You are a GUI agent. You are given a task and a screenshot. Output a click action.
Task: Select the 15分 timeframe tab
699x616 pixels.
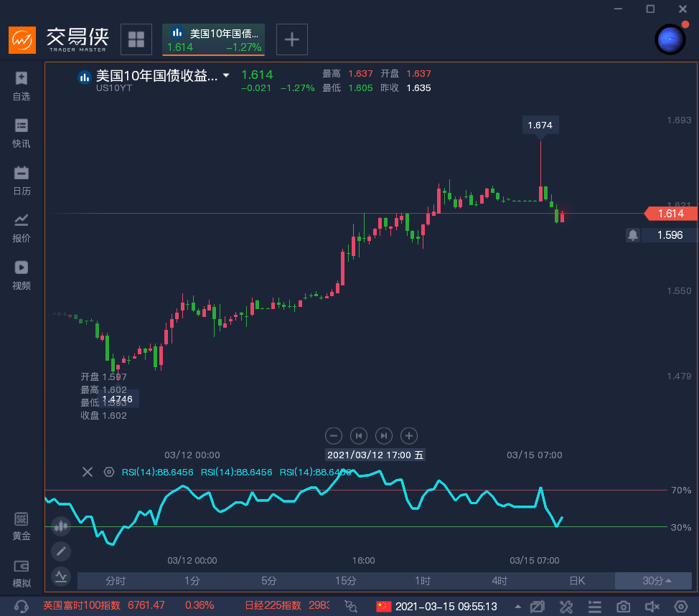click(345, 581)
